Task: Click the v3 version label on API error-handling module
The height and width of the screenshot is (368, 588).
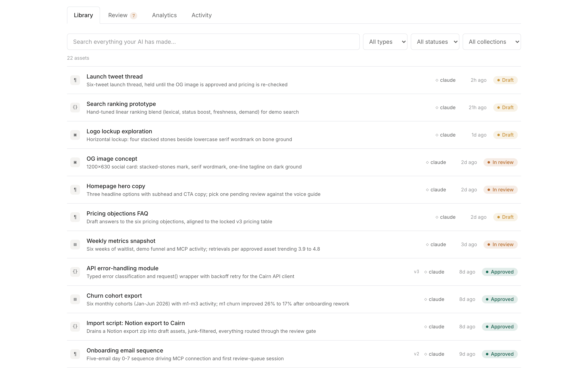Action: pos(416,272)
